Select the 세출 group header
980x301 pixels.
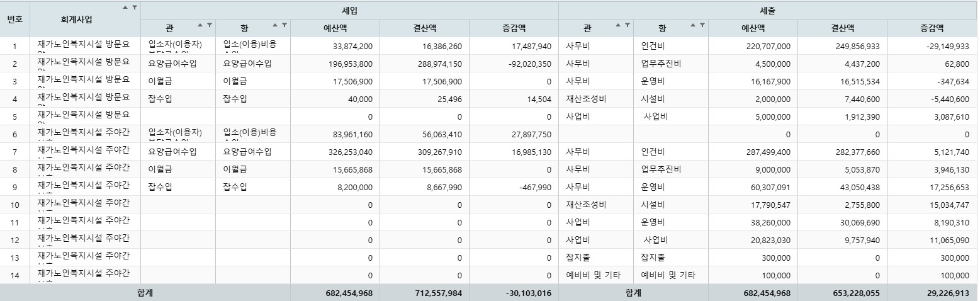[x=767, y=10]
